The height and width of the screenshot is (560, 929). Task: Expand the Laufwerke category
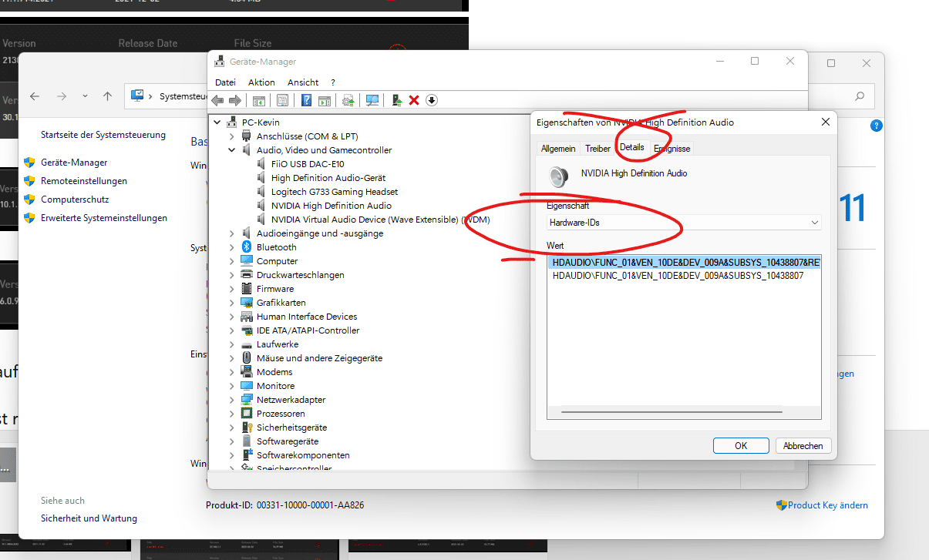point(232,344)
